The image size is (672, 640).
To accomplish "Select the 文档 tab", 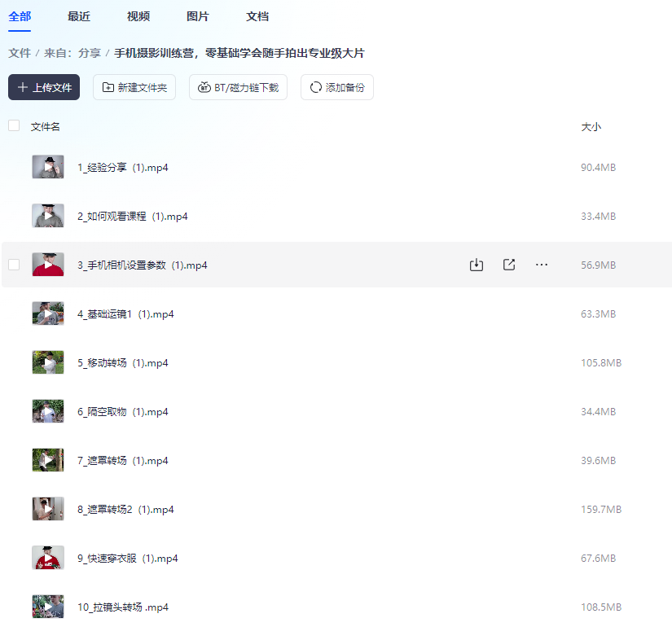I will 257,16.
